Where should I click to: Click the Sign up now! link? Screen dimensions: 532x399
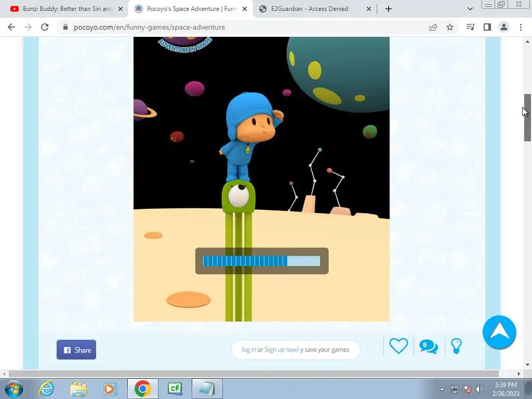click(282, 350)
